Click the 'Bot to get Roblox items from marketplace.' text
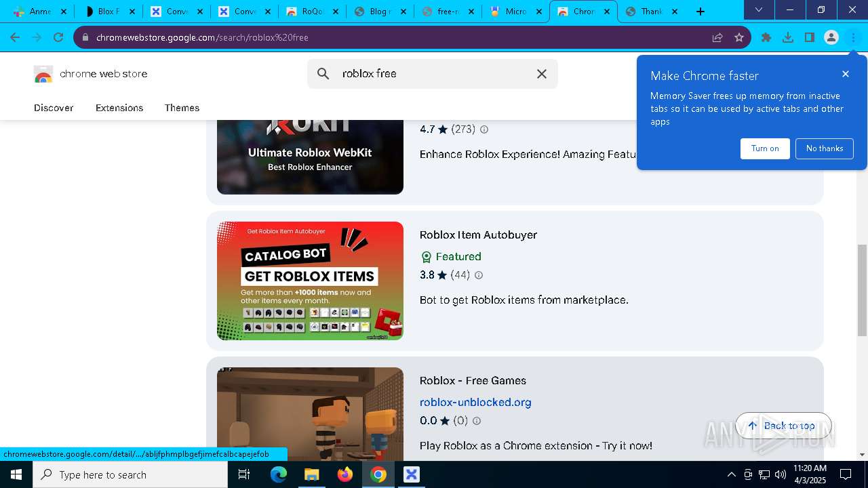868x488 pixels. (x=524, y=300)
